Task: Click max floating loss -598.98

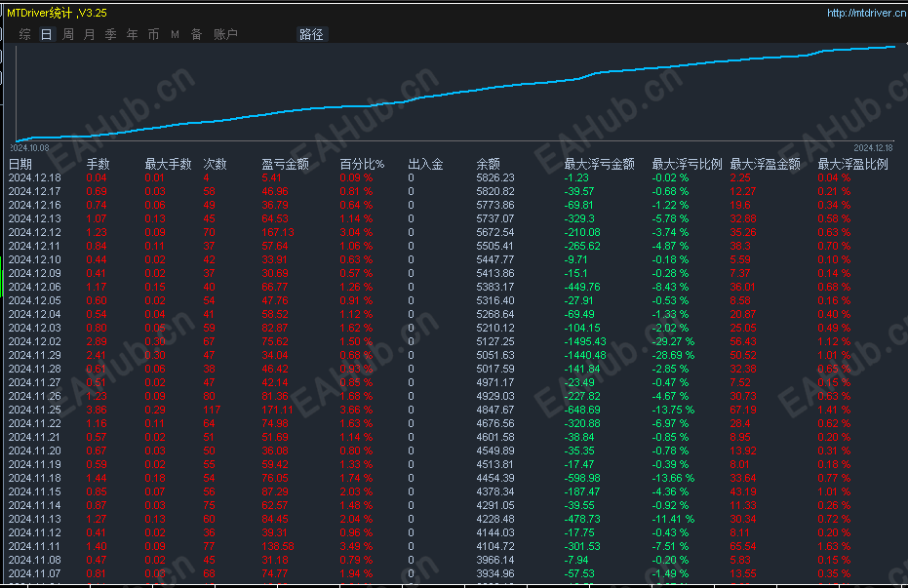Action: 582,478
